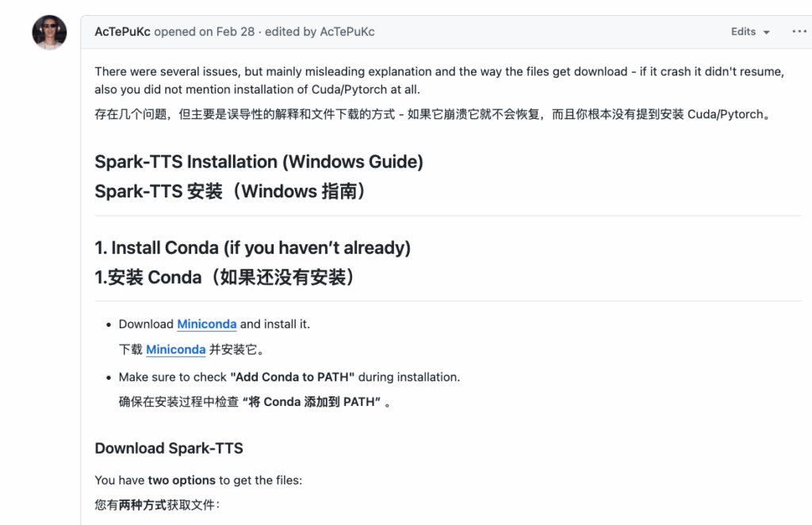Click the 'Spark-TTS 安装（Windows 指南）' heading

231,191
